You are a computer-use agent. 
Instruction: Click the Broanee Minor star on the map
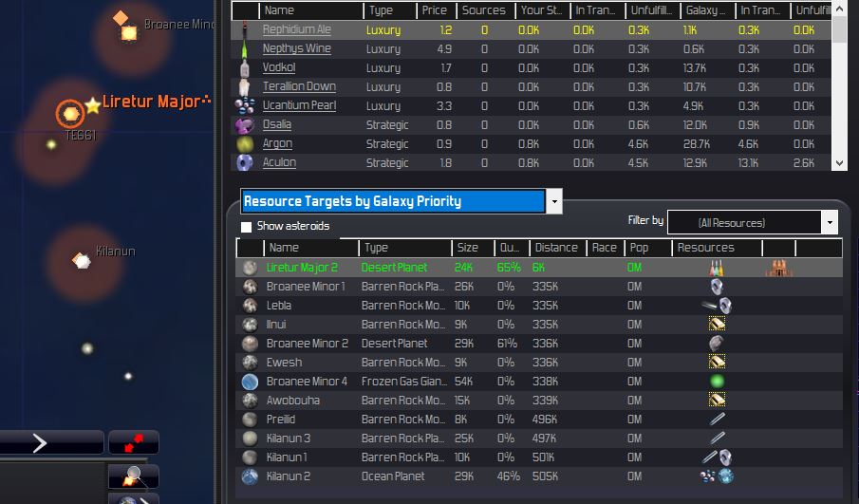(129, 33)
